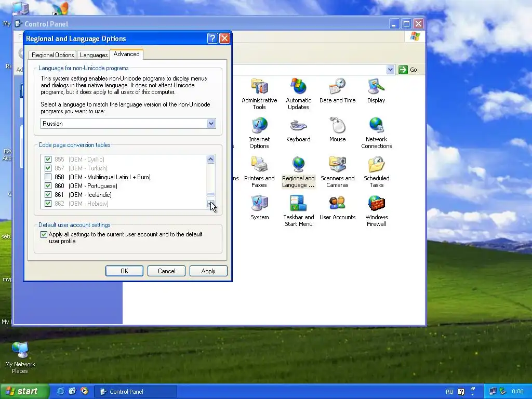The width and height of the screenshot is (532, 399).
Task: Click the Apply button
Action: pos(208,271)
